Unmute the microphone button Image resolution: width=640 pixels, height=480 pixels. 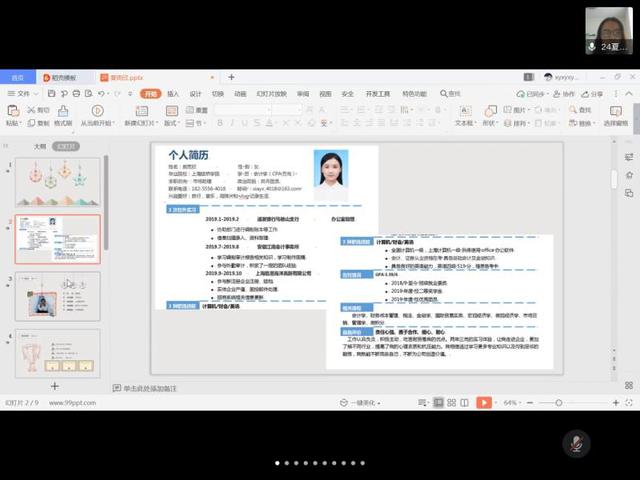[x=575, y=443]
